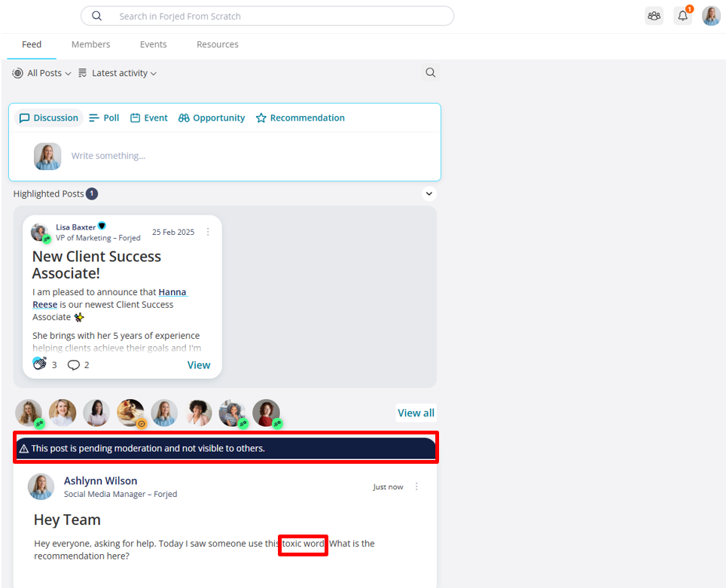The image size is (726, 588).
Task: Open the three-dot menu on Ashlynn Wilson's post
Action: [416, 486]
